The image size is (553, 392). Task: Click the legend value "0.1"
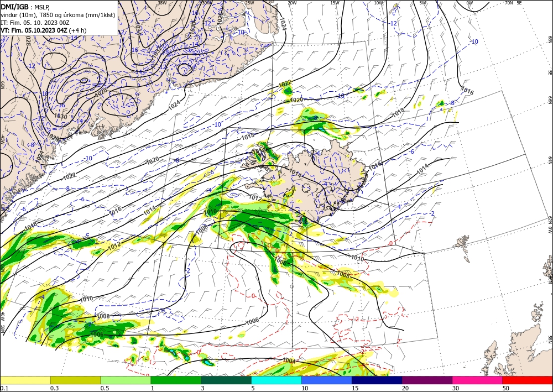[x=4, y=388]
